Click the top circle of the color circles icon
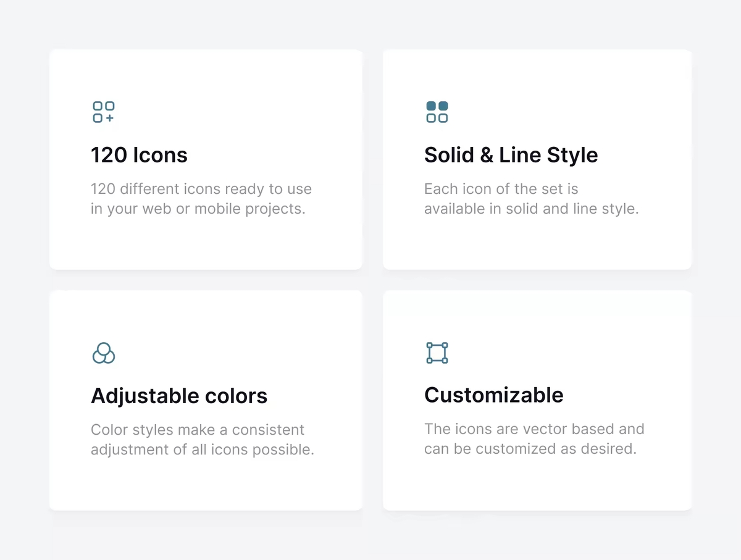The width and height of the screenshot is (741, 560). [x=103, y=348]
